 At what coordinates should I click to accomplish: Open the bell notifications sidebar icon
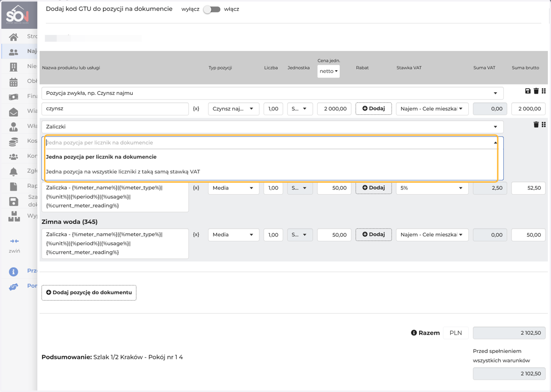tap(13, 171)
